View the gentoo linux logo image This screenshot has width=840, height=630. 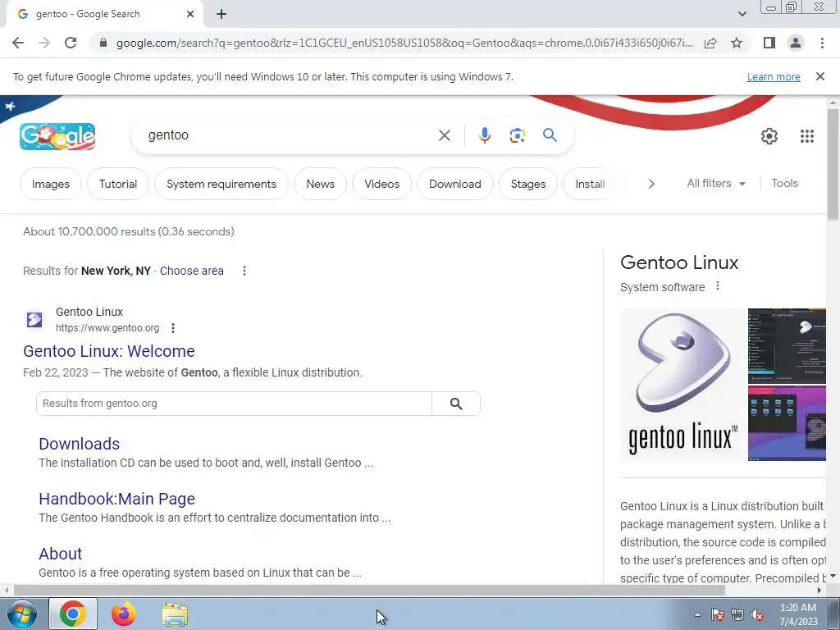click(682, 385)
